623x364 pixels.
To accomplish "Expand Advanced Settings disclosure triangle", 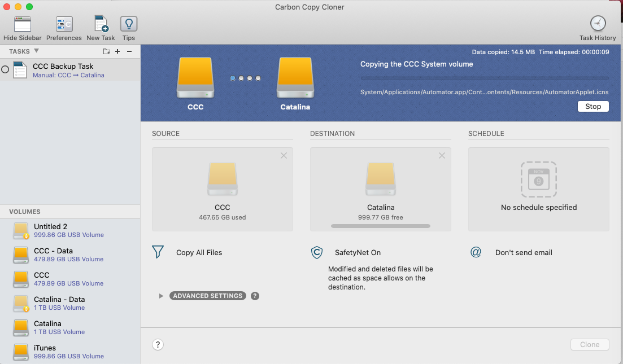I will [161, 296].
